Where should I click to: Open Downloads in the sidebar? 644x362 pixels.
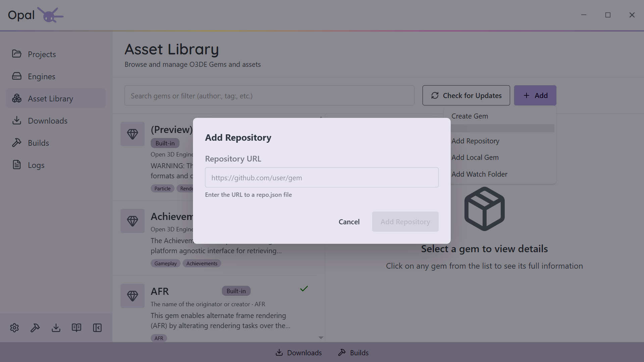pos(56,121)
